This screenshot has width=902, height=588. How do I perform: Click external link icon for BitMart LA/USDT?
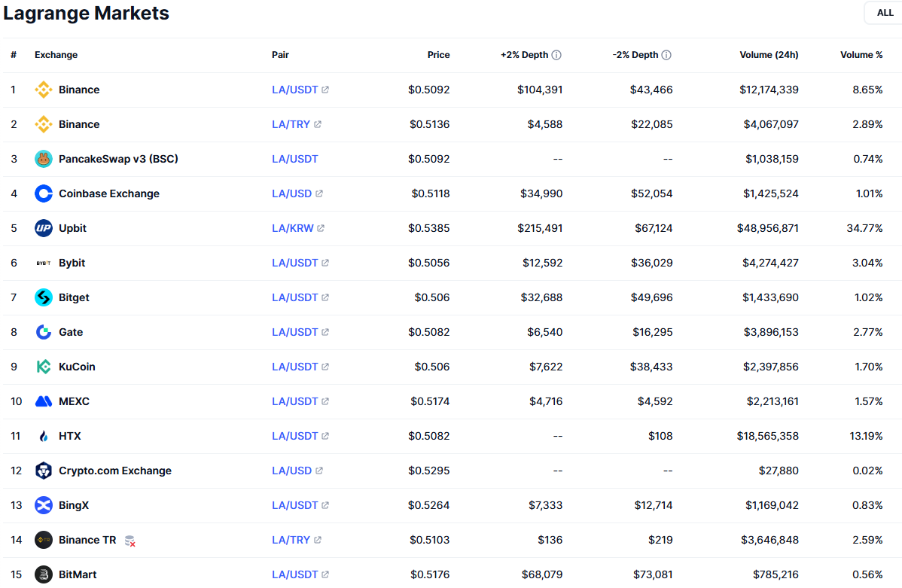coord(325,574)
